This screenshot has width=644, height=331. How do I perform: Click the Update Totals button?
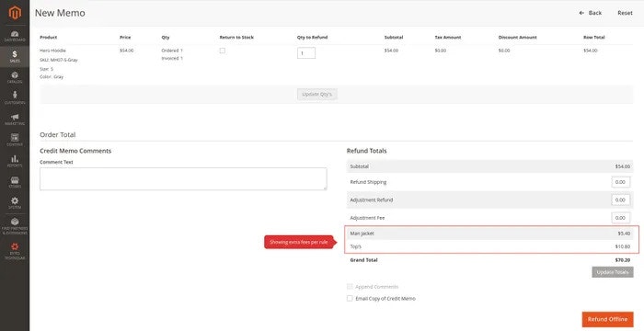tap(613, 272)
